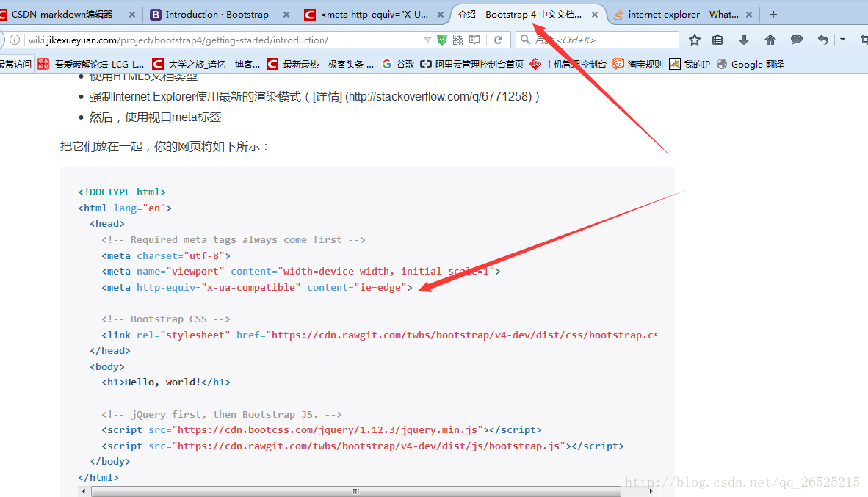Image resolution: width=868 pixels, height=497 pixels.
Task: Open the 阿里云管理控制台首页 bookmark
Action: (471, 64)
